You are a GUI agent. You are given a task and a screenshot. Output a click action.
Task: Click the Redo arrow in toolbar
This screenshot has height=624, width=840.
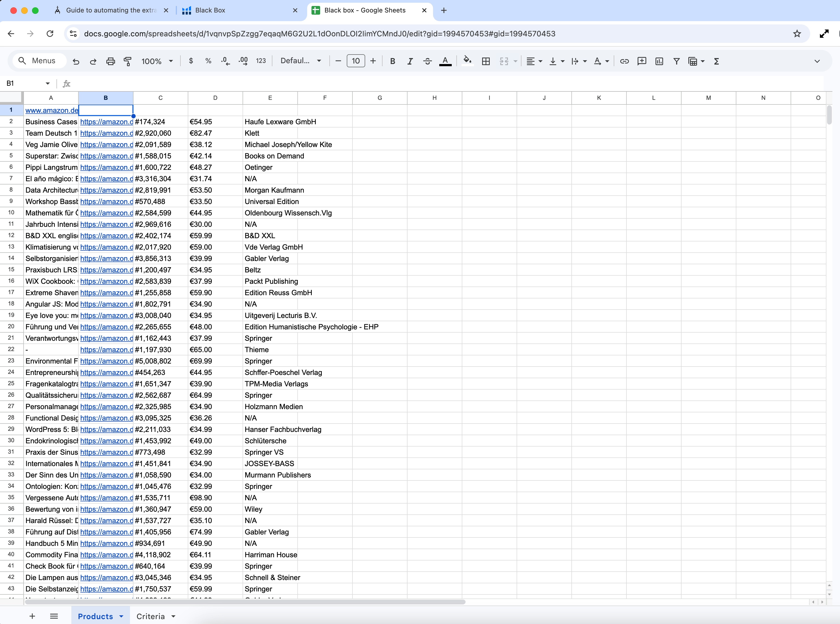coord(93,61)
